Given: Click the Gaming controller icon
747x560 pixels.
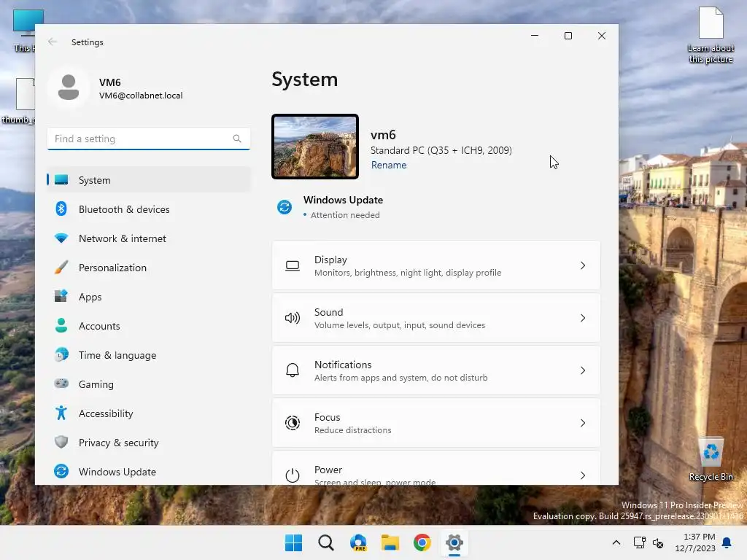Looking at the screenshot, I should pos(61,384).
